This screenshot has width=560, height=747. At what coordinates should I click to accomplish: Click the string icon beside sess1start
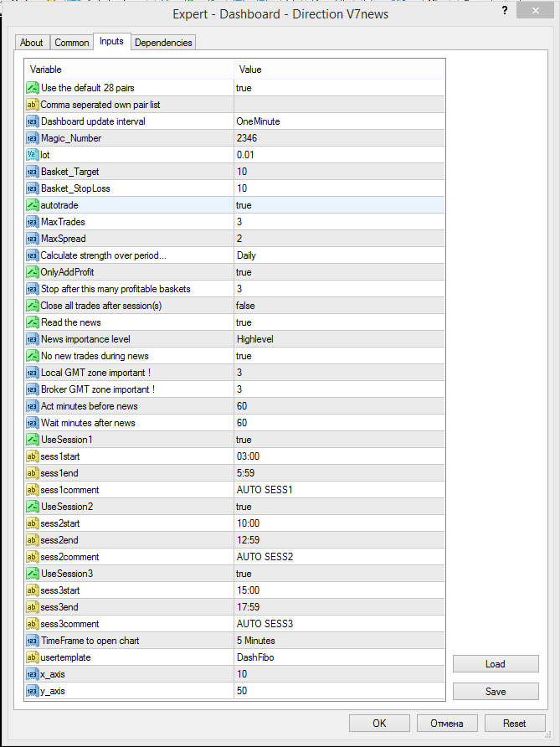point(33,456)
